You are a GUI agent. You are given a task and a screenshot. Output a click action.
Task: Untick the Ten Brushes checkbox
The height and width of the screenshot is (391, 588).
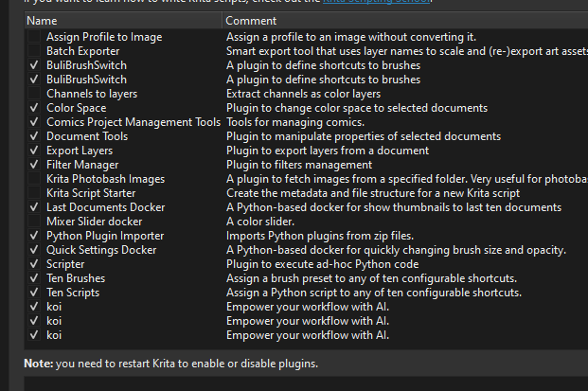point(34,278)
